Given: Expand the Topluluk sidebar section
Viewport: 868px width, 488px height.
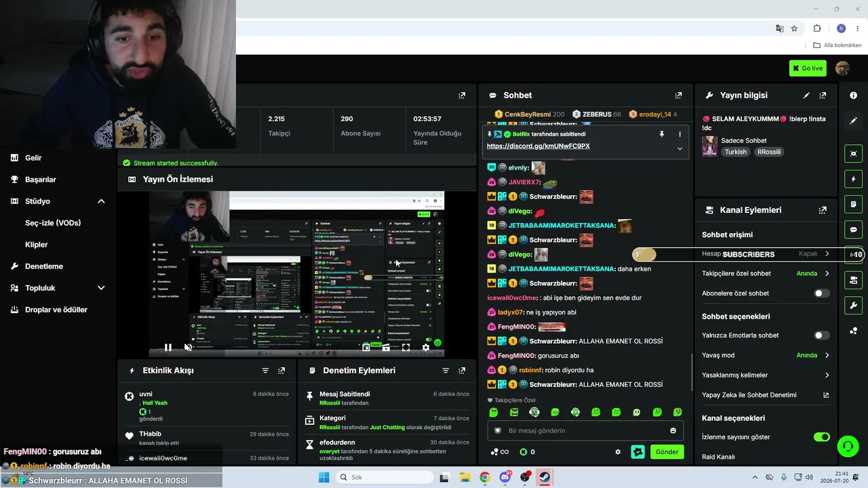Looking at the screenshot, I should 101,288.
